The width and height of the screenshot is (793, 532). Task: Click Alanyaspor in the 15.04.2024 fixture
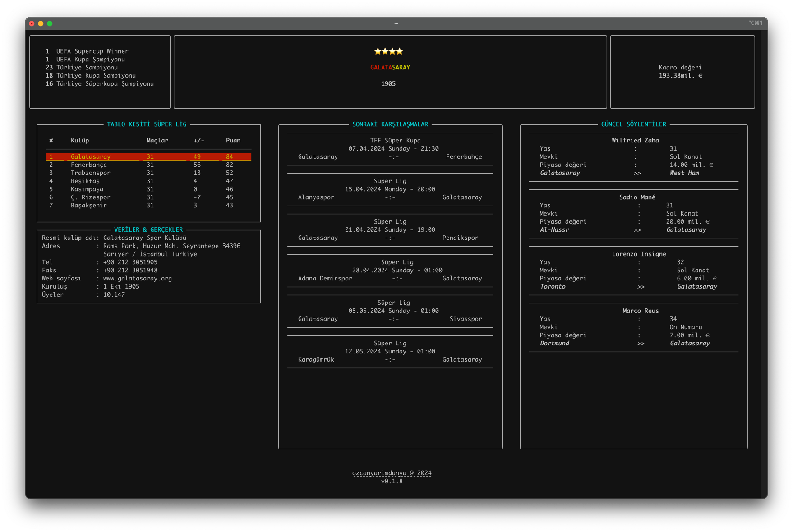(x=316, y=197)
